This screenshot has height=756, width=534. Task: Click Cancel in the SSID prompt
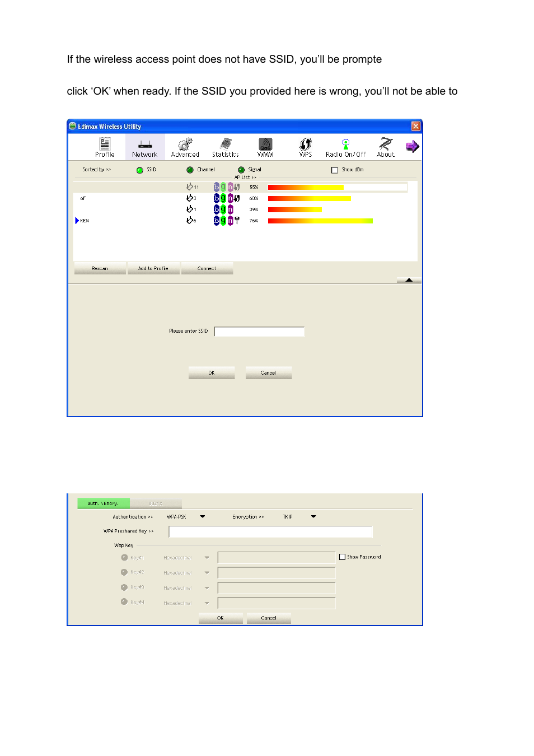pyautogui.click(x=269, y=373)
